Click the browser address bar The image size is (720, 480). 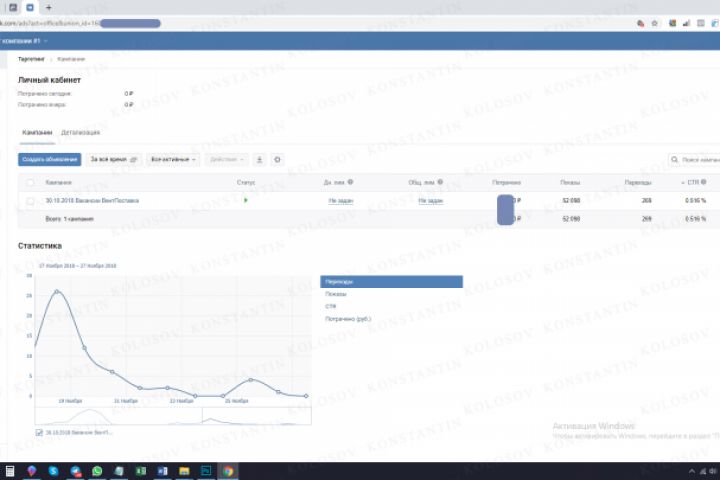click(317, 23)
